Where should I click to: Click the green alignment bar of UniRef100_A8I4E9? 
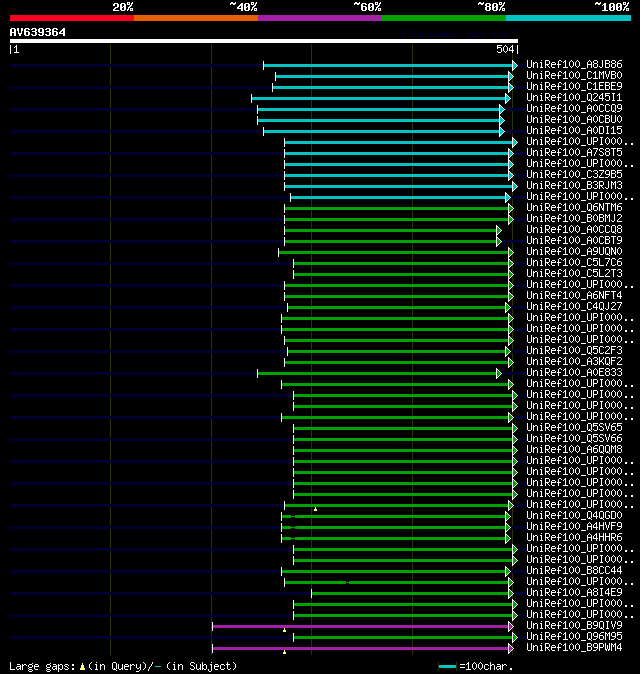(410, 593)
